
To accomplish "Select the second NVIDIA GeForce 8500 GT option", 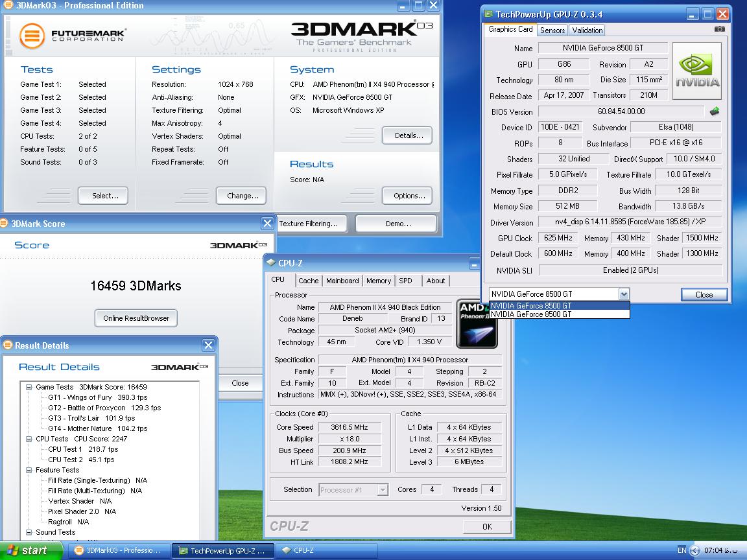I will [x=560, y=314].
